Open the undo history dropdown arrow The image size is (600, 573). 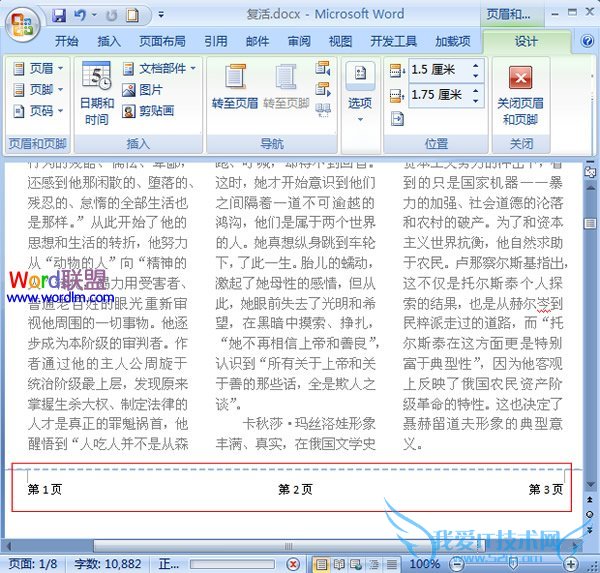pos(94,15)
